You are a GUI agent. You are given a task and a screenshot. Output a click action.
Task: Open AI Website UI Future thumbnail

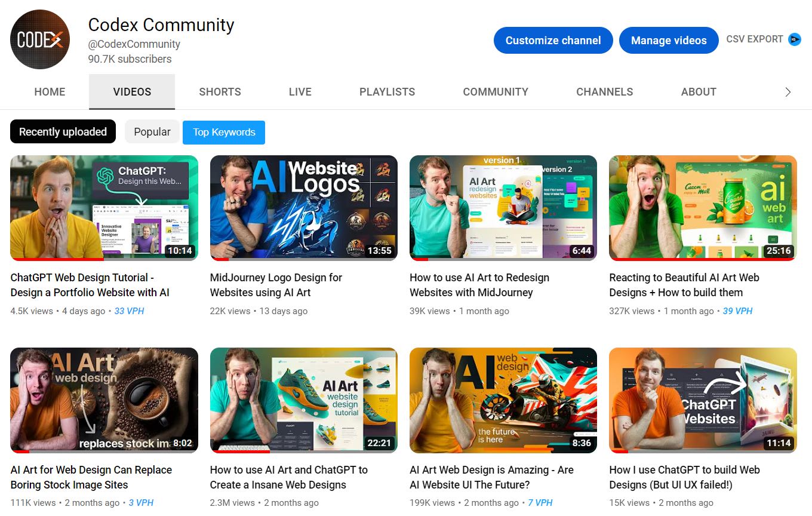[503, 400]
